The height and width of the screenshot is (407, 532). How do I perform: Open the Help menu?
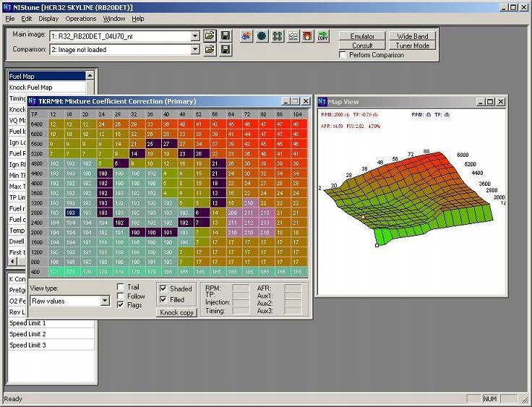point(138,19)
